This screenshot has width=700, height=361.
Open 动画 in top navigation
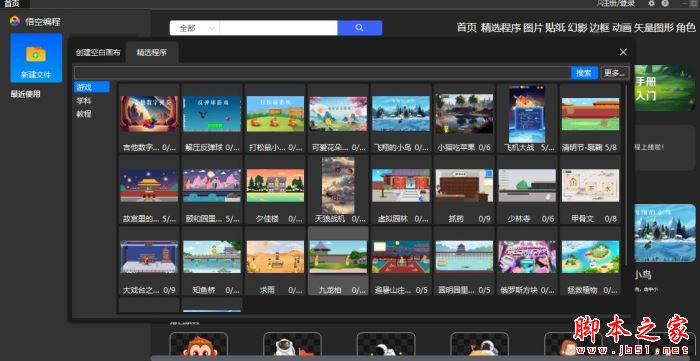(x=622, y=28)
